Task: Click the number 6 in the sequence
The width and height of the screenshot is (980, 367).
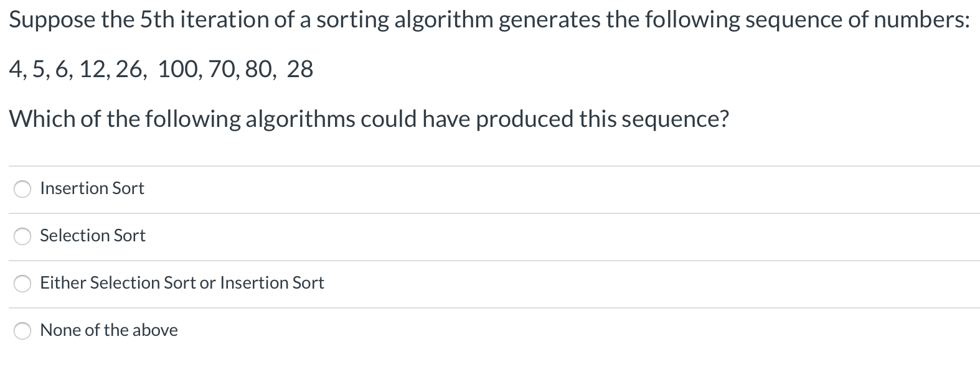Action: tap(63, 69)
